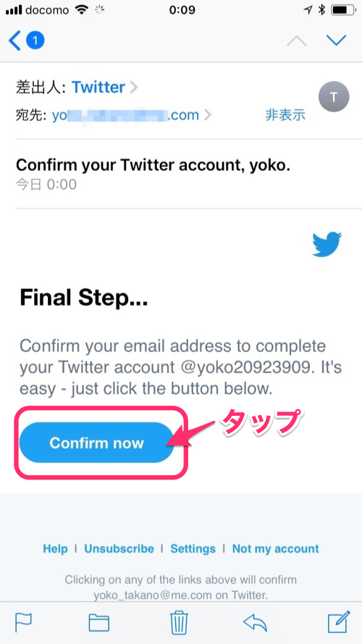Reply using the reply arrow icon
Image resolution: width=362 pixels, height=644 pixels.
[x=256, y=623]
